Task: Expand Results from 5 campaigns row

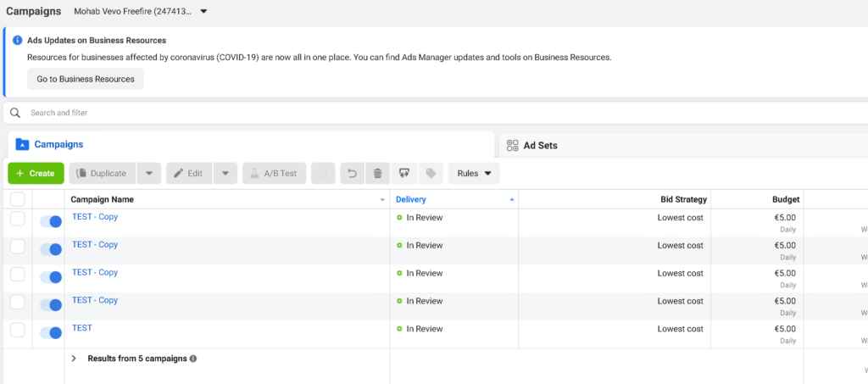Action: 74,359
